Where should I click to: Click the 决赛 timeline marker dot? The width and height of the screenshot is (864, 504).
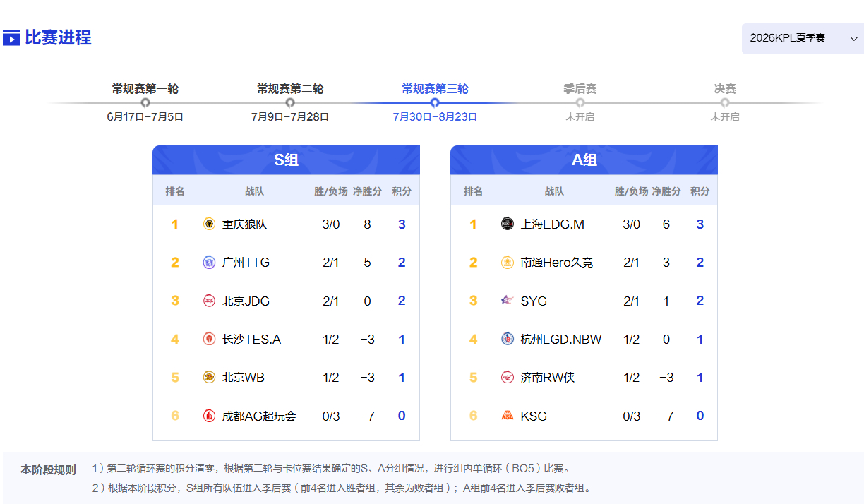(725, 103)
